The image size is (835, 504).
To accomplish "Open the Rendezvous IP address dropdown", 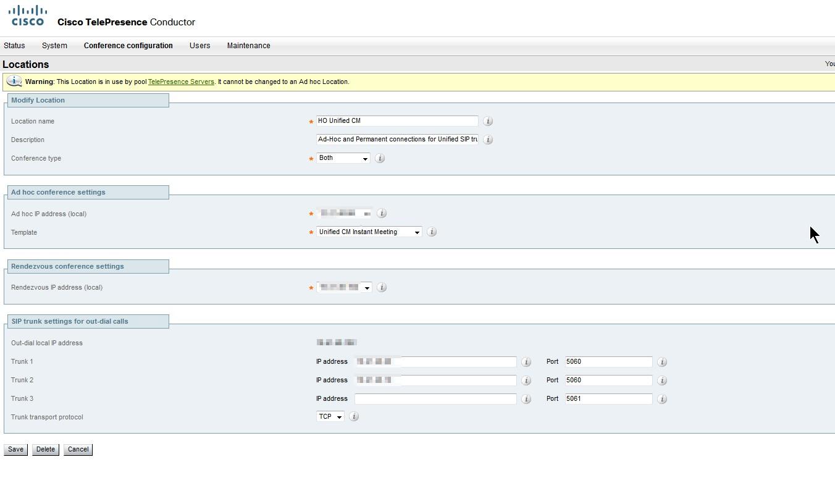I will (x=344, y=287).
